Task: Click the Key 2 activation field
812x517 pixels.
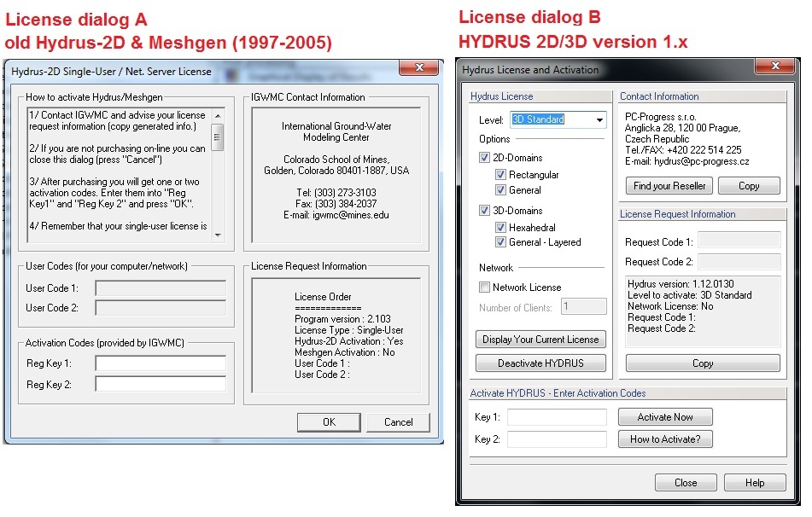Action: pyautogui.click(x=557, y=439)
